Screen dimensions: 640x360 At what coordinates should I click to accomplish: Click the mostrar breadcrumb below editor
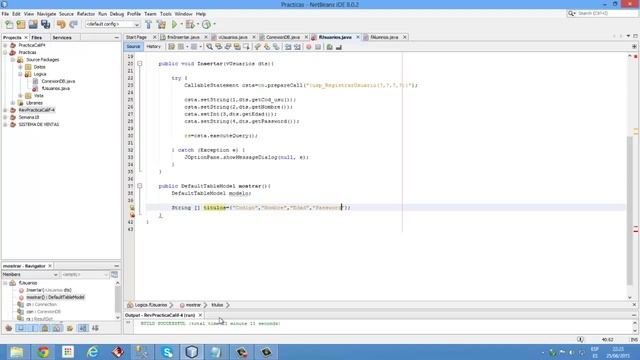point(193,305)
